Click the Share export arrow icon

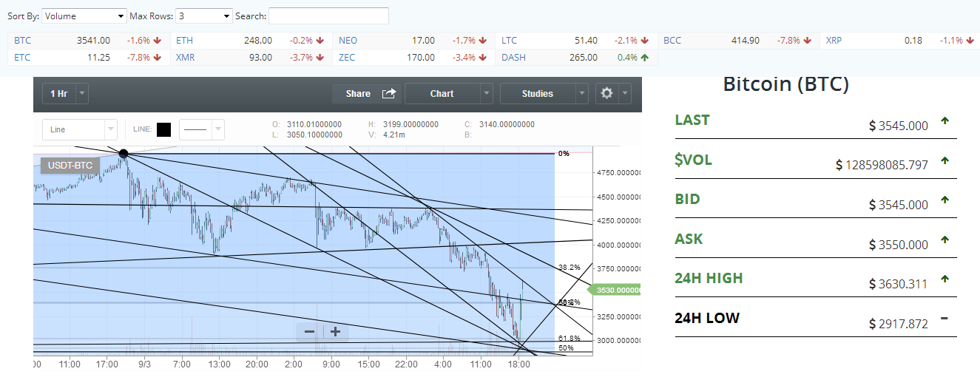click(x=389, y=93)
